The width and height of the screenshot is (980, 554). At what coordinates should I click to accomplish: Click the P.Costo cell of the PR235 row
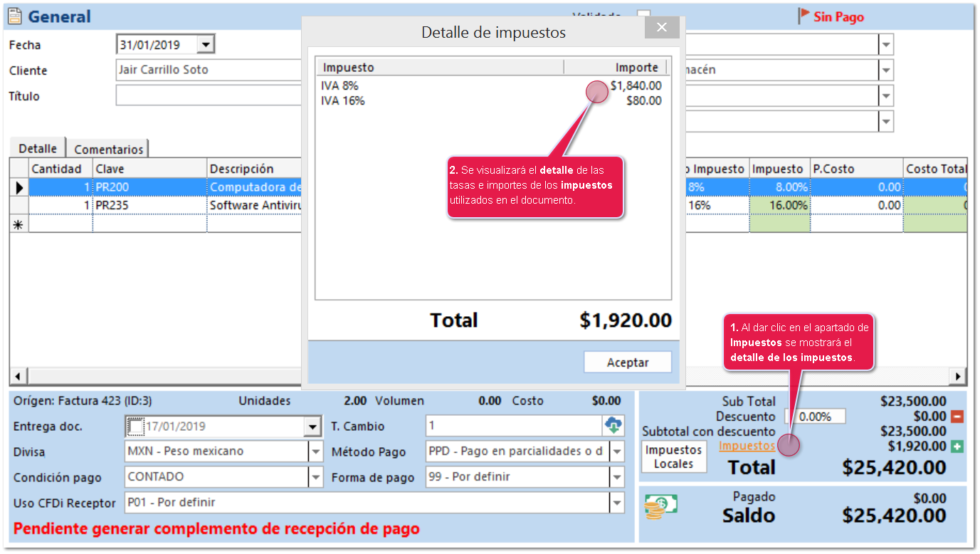tap(857, 205)
